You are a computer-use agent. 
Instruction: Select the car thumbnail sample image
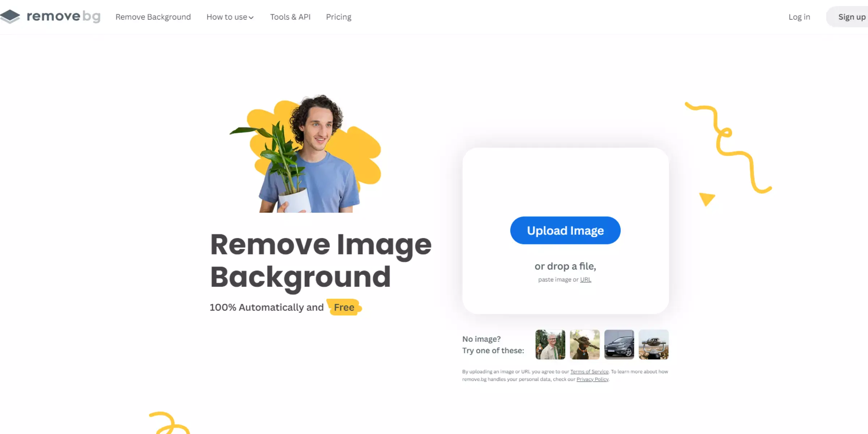619,344
